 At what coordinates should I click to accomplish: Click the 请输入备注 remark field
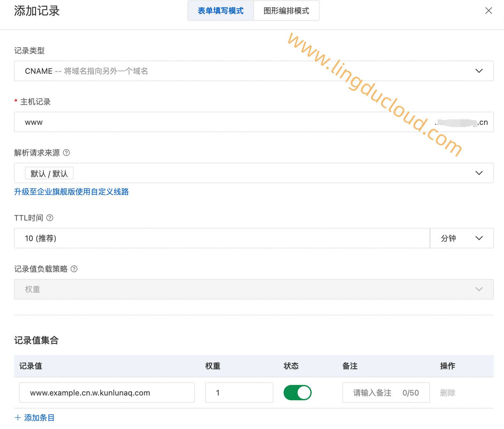tap(386, 393)
